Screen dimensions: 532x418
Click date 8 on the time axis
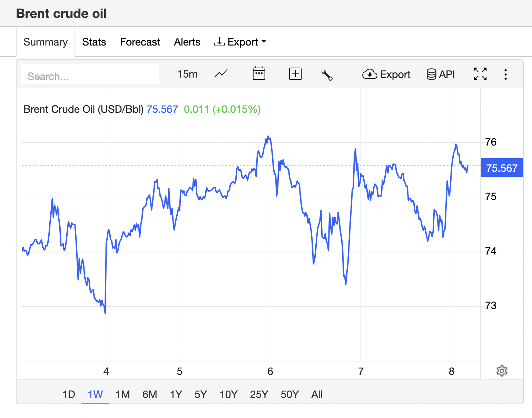coord(451,371)
